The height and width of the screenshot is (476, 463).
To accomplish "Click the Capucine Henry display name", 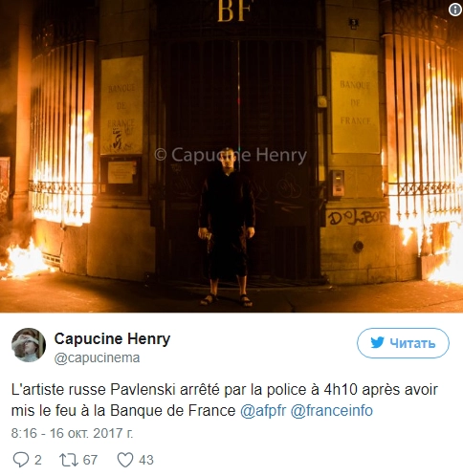I will 112,339.
